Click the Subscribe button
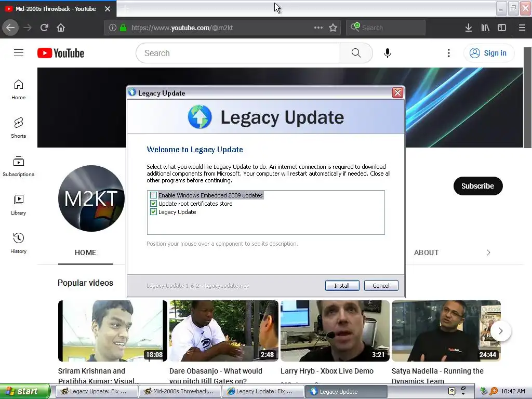 point(478,186)
